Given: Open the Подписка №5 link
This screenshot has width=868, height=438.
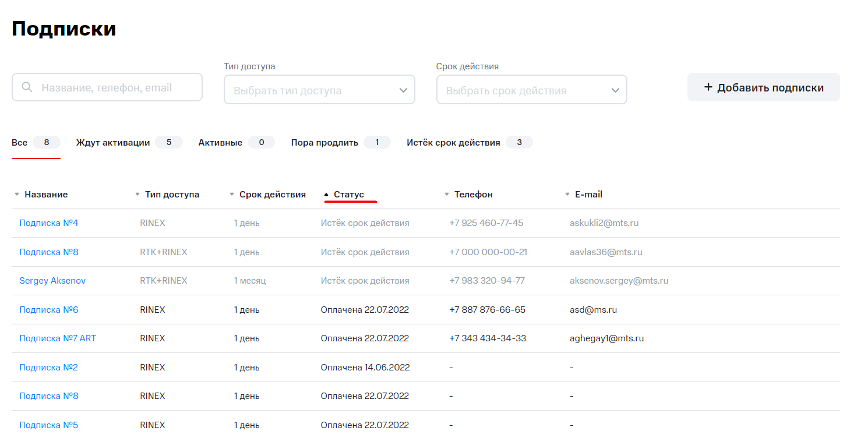Looking at the screenshot, I should coord(48,425).
